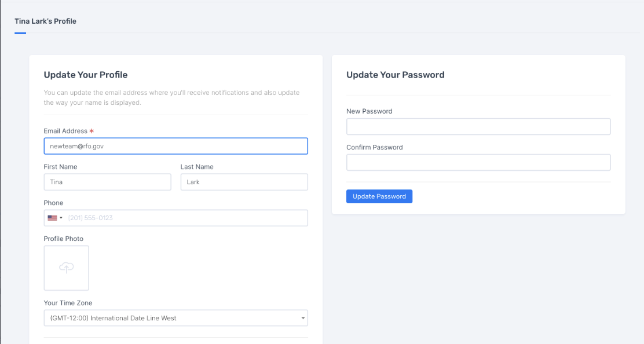Open the Your Time Zone dropdown
The height and width of the screenshot is (344, 644).
pos(176,318)
